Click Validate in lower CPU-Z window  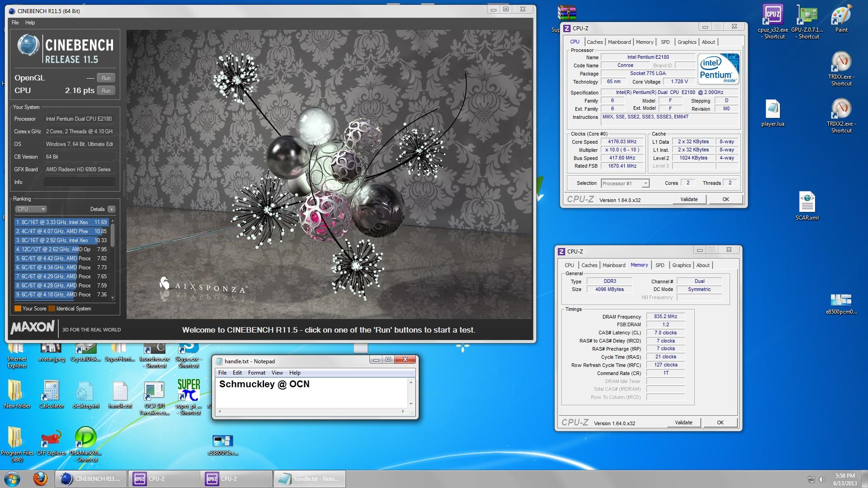coord(683,422)
